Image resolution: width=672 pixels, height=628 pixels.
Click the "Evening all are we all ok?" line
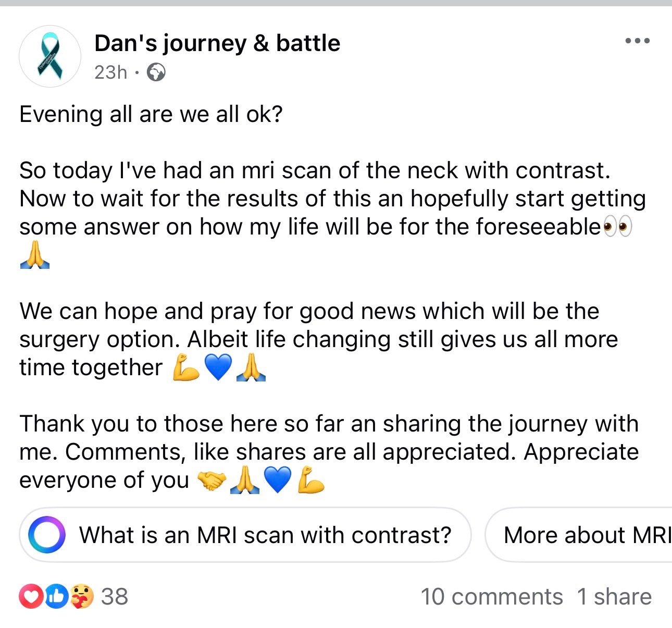(x=151, y=114)
